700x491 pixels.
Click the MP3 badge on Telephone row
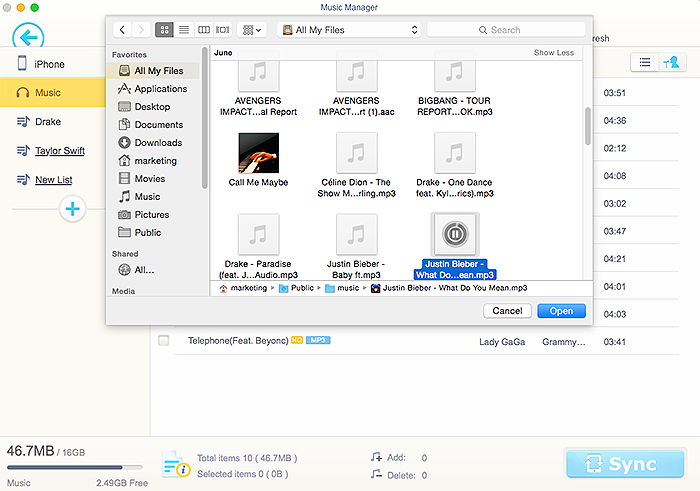318,340
